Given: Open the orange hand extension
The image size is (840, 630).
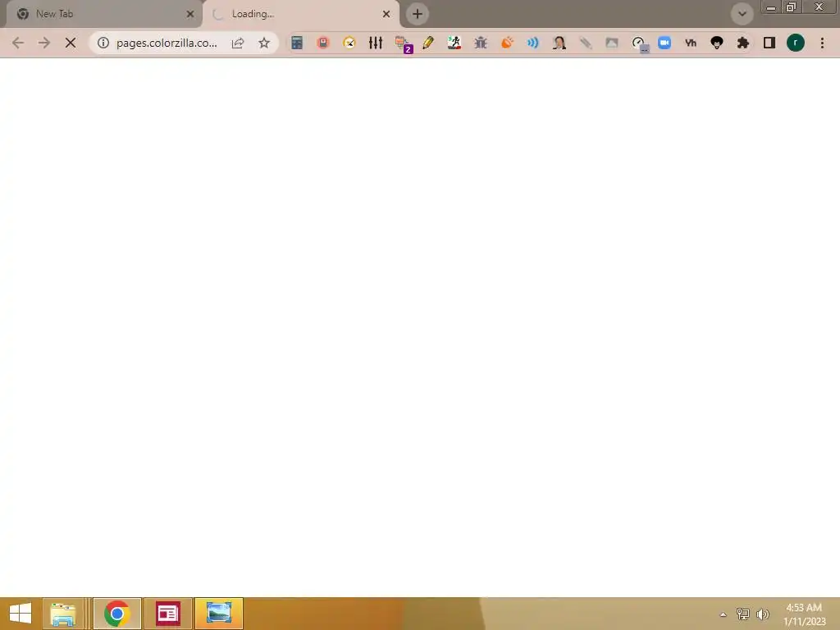Looking at the screenshot, I should (507, 43).
